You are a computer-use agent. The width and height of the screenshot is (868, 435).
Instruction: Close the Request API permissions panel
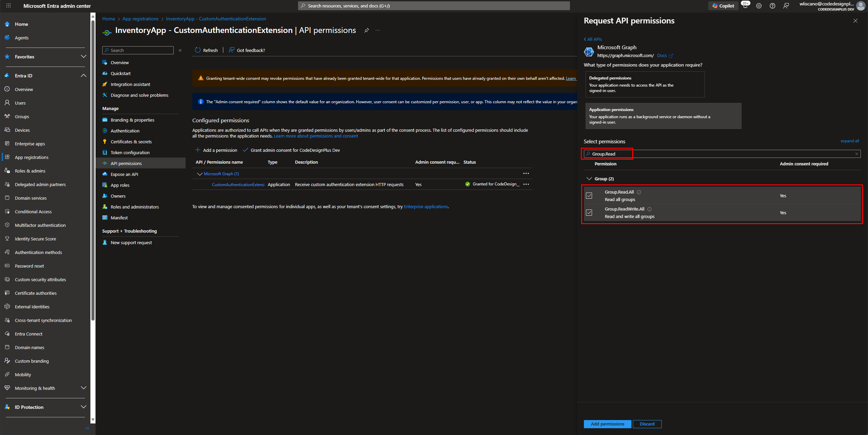click(x=855, y=21)
